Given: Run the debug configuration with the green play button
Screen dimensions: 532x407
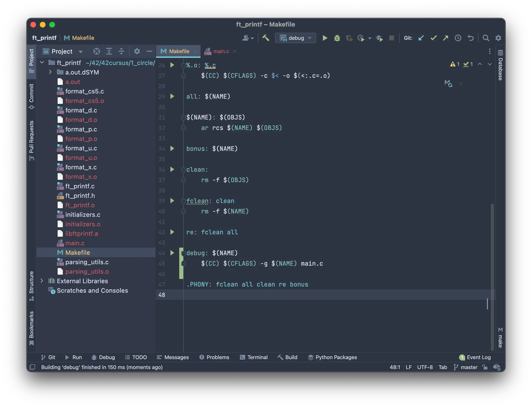Looking at the screenshot, I should (325, 38).
